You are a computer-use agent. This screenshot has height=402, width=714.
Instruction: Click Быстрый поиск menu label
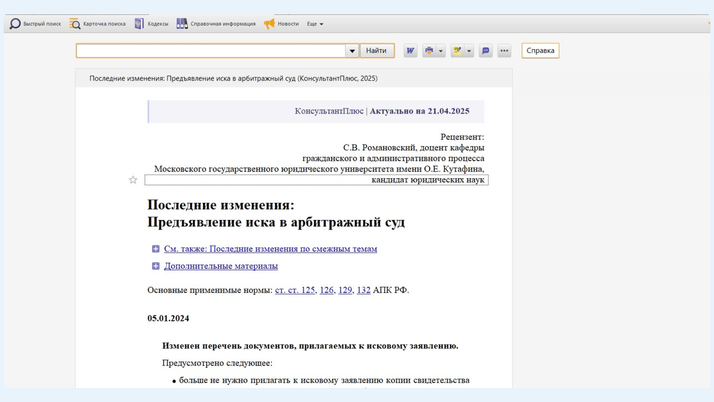(x=42, y=24)
